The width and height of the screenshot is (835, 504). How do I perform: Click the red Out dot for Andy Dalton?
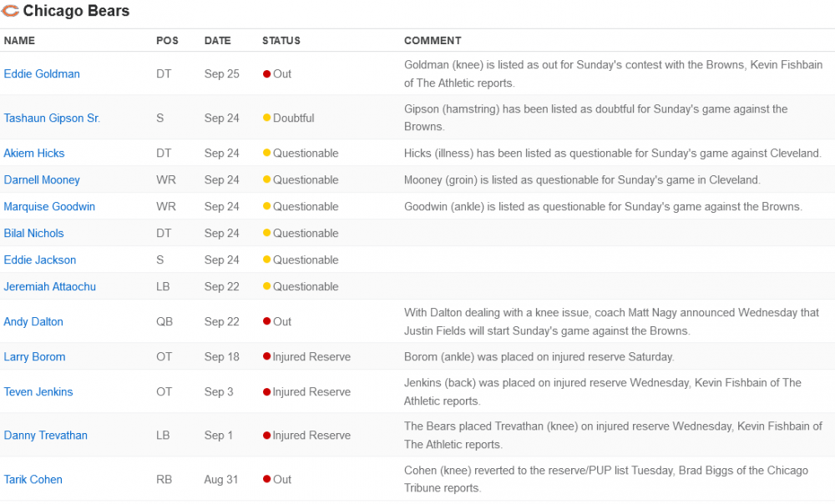[x=267, y=321]
